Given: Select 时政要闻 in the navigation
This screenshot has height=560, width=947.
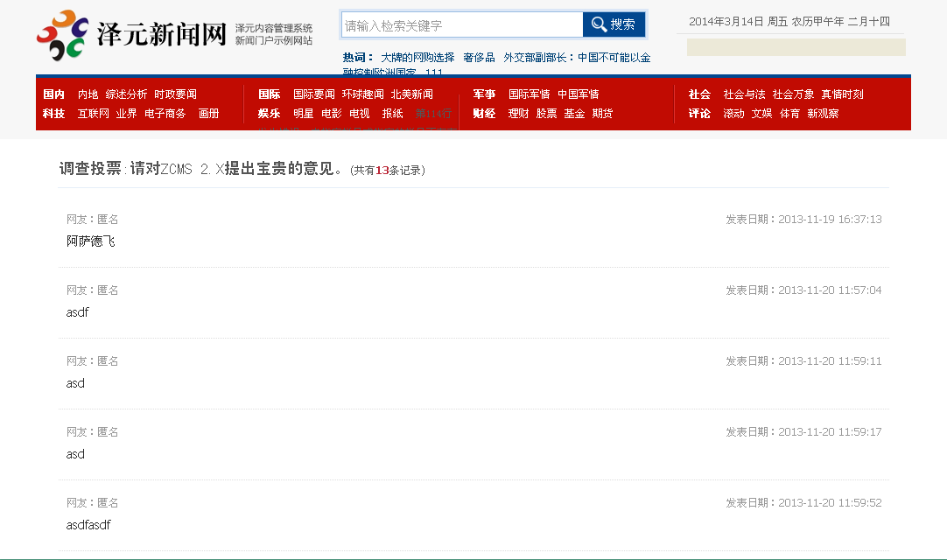Looking at the screenshot, I should tap(175, 94).
